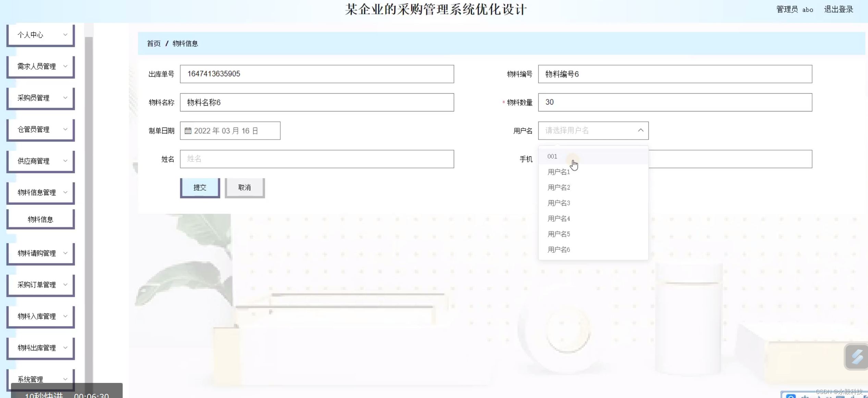This screenshot has height=398, width=868.
Task: Expand 个人中心 sidebar menu
Action: click(x=40, y=35)
